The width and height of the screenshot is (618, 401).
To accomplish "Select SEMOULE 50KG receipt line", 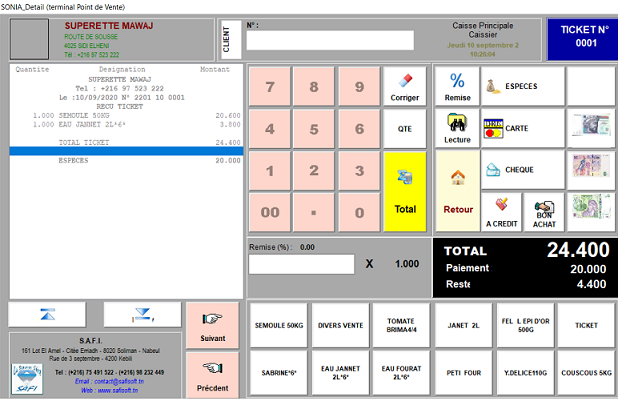I will pos(126,116).
